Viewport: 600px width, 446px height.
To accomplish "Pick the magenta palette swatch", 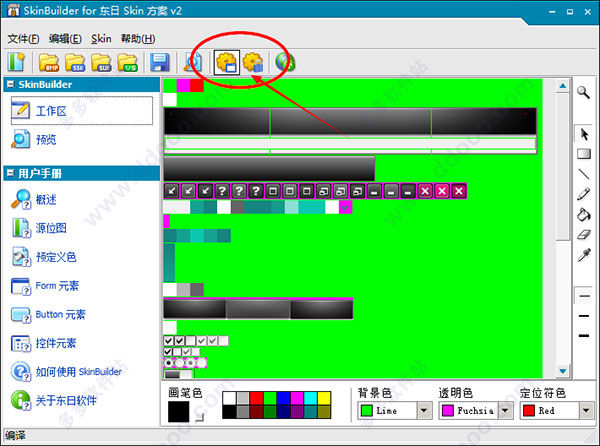I will tap(297, 398).
